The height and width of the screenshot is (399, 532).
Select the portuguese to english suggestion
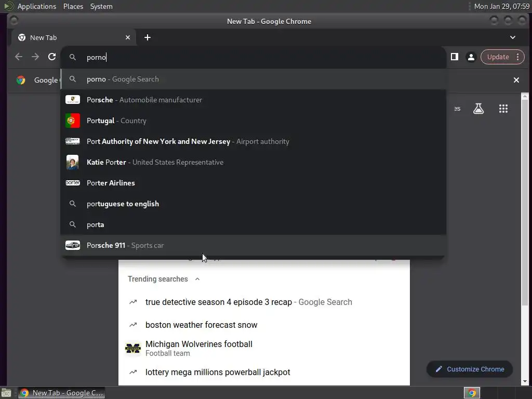click(x=253, y=204)
